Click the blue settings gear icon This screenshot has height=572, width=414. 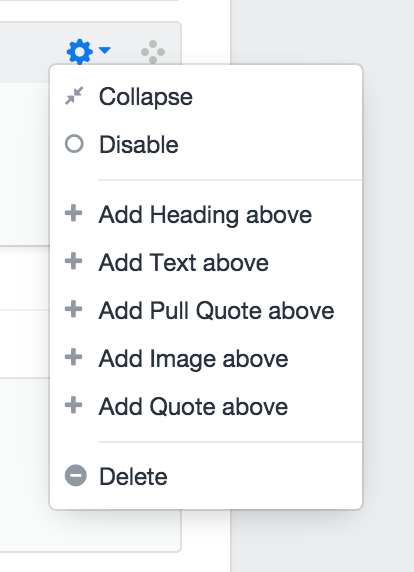coord(80,51)
